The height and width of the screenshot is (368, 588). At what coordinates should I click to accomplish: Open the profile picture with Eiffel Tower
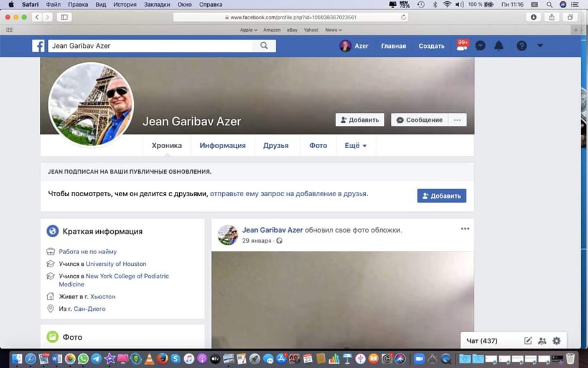coord(91,104)
